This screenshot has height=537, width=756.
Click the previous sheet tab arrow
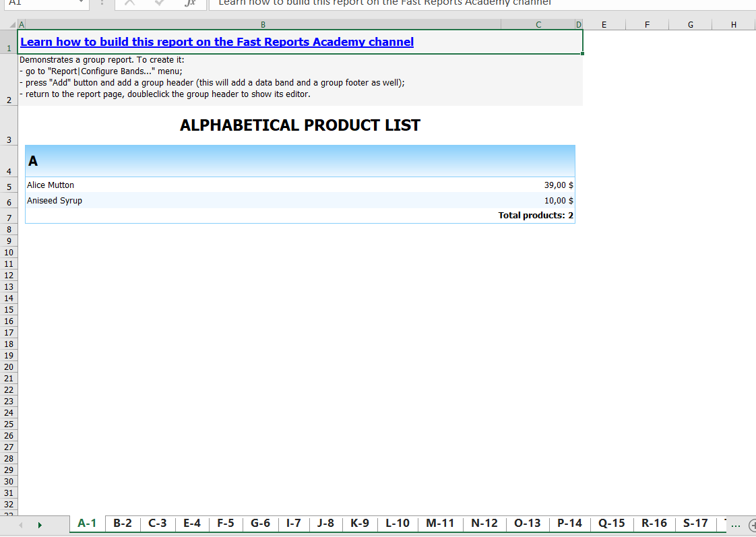(21, 524)
